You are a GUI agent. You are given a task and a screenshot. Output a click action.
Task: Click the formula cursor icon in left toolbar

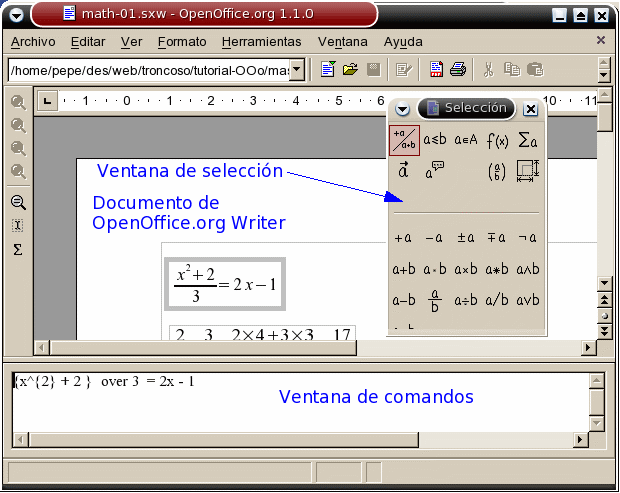(18, 225)
